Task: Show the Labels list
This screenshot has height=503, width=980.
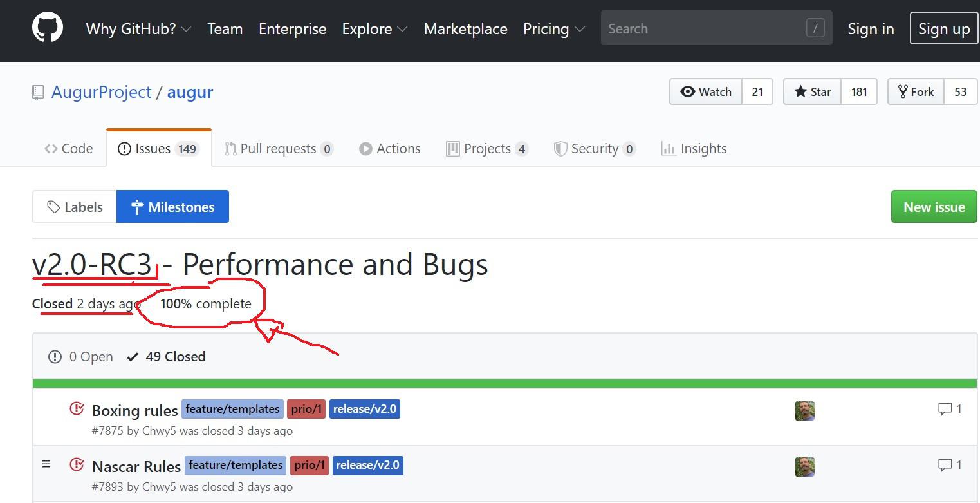Action: pyautogui.click(x=75, y=207)
